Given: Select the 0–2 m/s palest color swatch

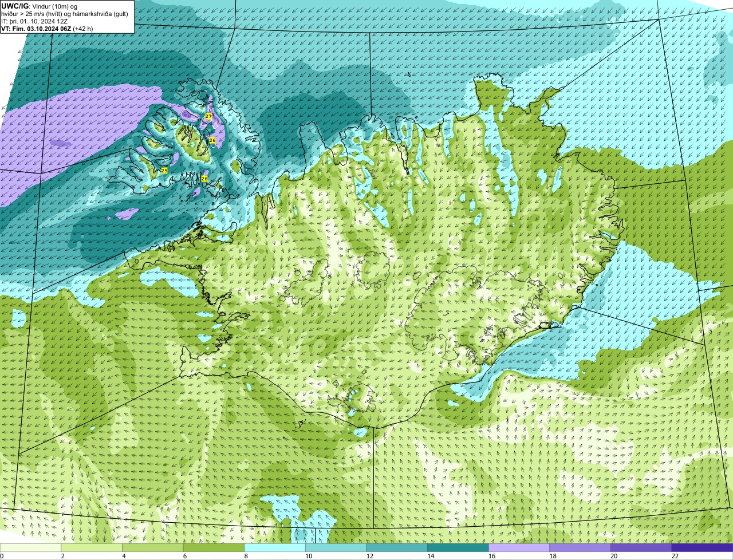Looking at the screenshot, I should pos(30,547).
